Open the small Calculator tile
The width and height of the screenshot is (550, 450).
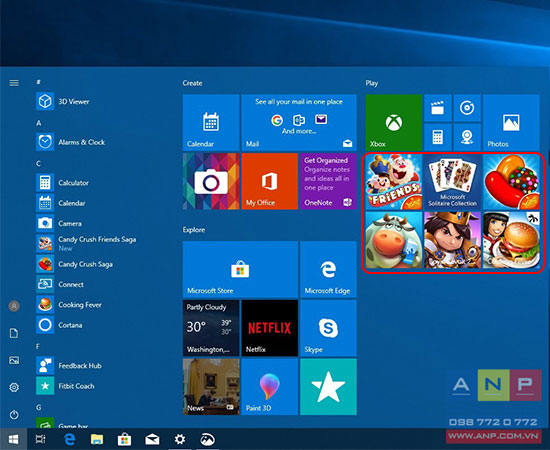438,137
